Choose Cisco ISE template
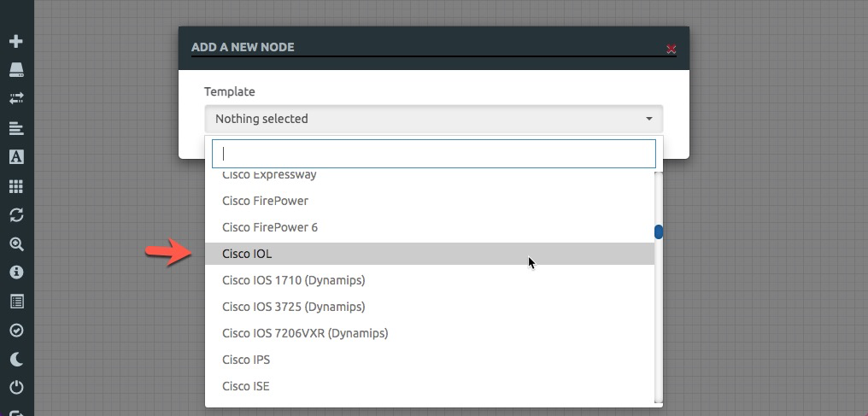Image resolution: width=868 pixels, height=416 pixels. (430, 387)
